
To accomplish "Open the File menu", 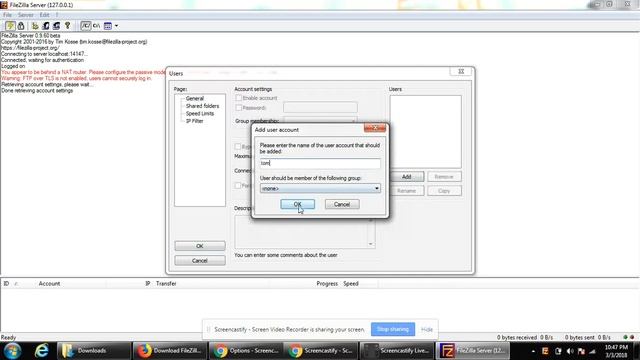I will click(7, 15).
